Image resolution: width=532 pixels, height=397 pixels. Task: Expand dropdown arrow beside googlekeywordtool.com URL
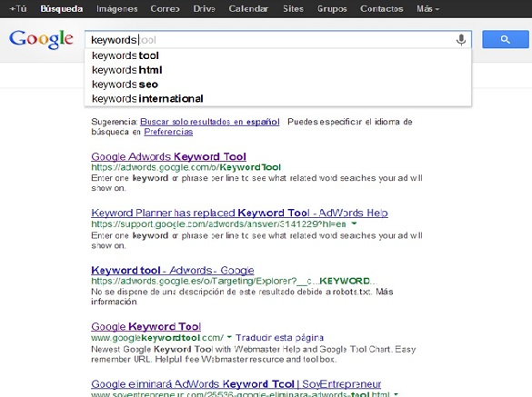pyautogui.click(x=229, y=337)
